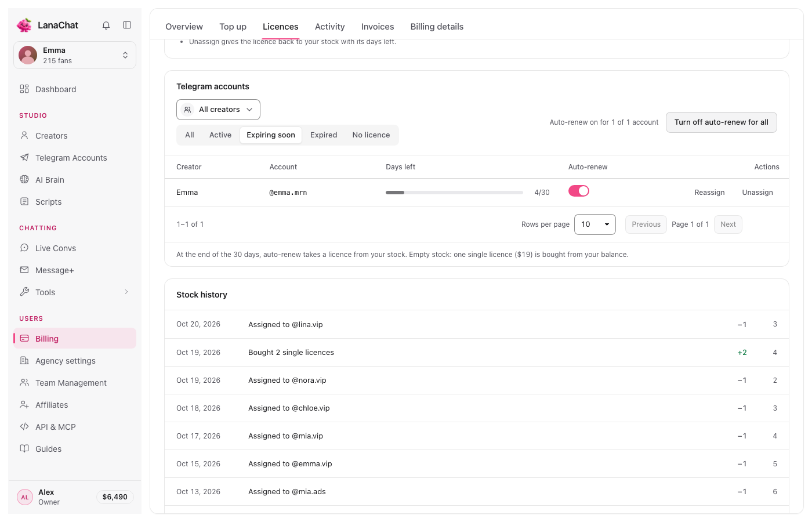
Task: Open the Activity tab
Action: click(x=329, y=27)
